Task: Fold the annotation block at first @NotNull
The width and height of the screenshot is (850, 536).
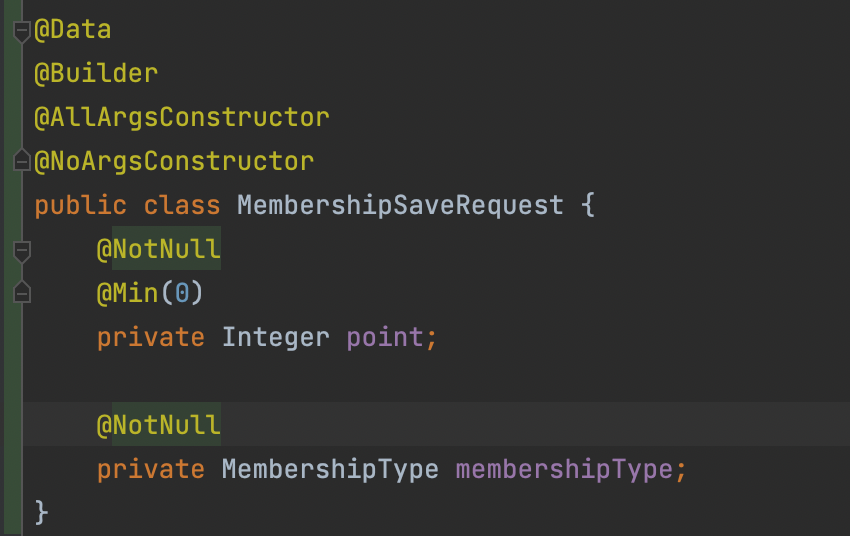Action: pyautogui.click(x=22, y=251)
